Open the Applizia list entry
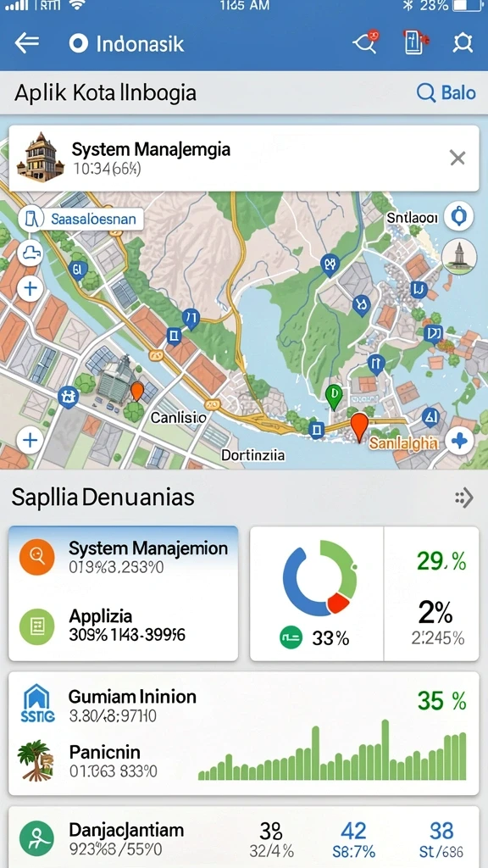 [x=124, y=626]
